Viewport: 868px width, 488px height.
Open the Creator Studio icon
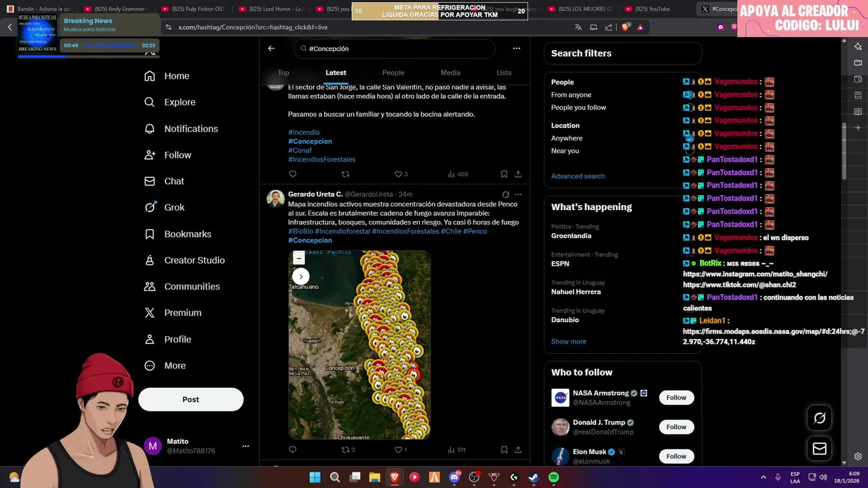click(x=150, y=260)
